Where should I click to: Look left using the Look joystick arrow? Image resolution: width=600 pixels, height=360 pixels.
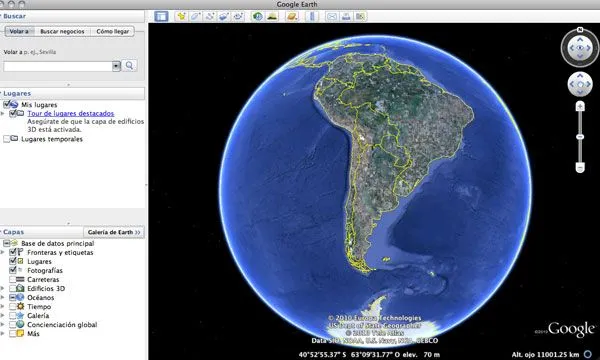tap(572, 48)
